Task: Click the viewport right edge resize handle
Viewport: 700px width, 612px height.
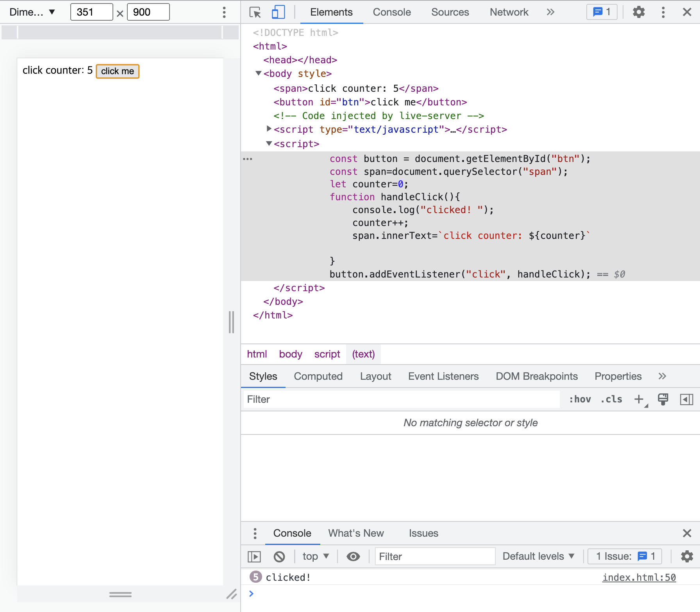Action: pos(231,322)
